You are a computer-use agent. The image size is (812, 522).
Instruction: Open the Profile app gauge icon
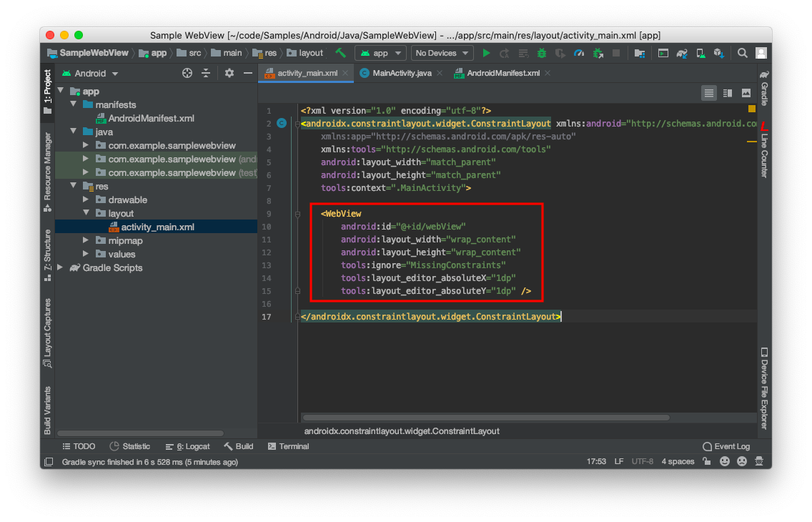(x=579, y=53)
